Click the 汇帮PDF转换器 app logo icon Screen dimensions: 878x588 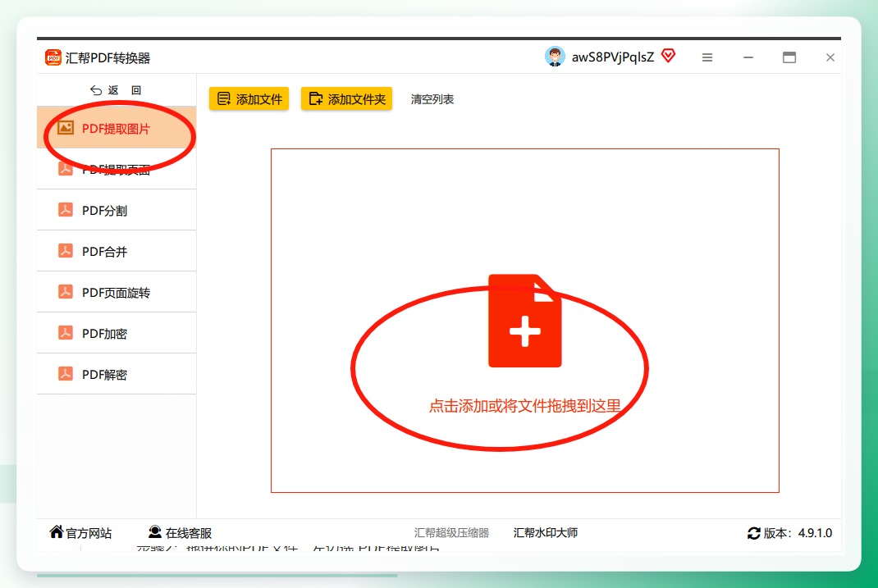53,57
